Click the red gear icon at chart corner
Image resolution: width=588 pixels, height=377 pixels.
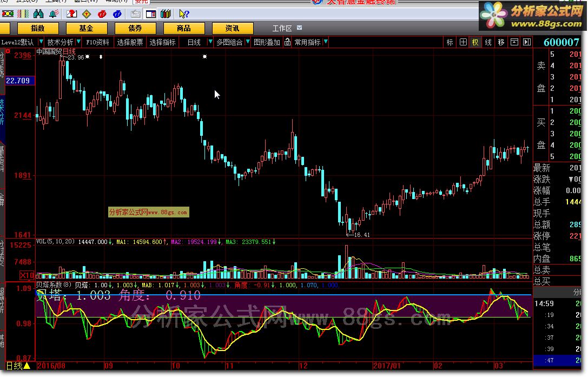point(8,51)
